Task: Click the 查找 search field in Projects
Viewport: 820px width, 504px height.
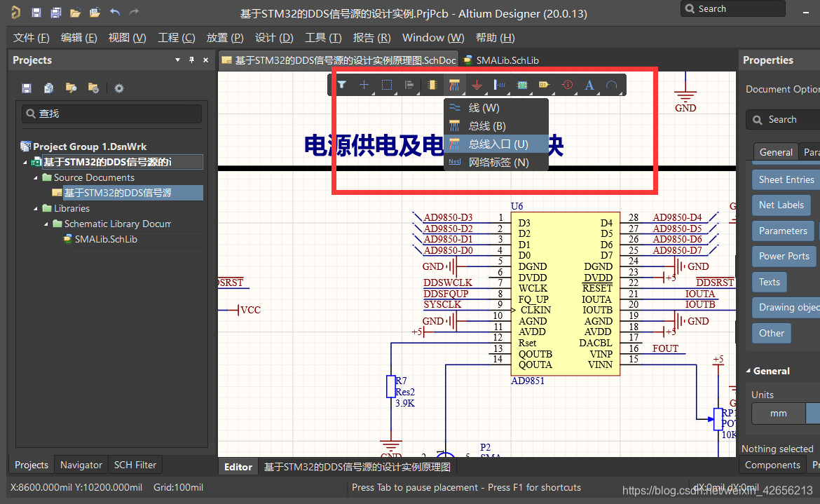Action: click(x=111, y=114)
